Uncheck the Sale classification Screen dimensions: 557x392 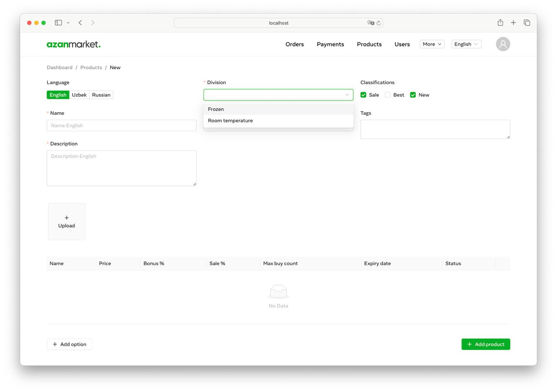363,94
